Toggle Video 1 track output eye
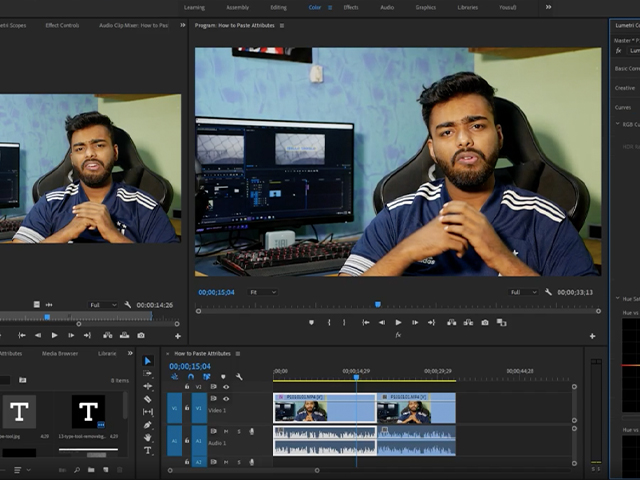 (226, 398)
